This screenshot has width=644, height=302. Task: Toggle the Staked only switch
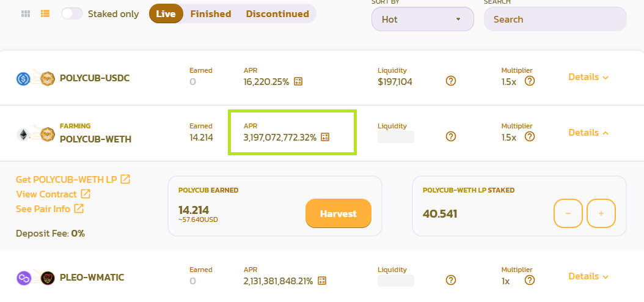[72, 13]
